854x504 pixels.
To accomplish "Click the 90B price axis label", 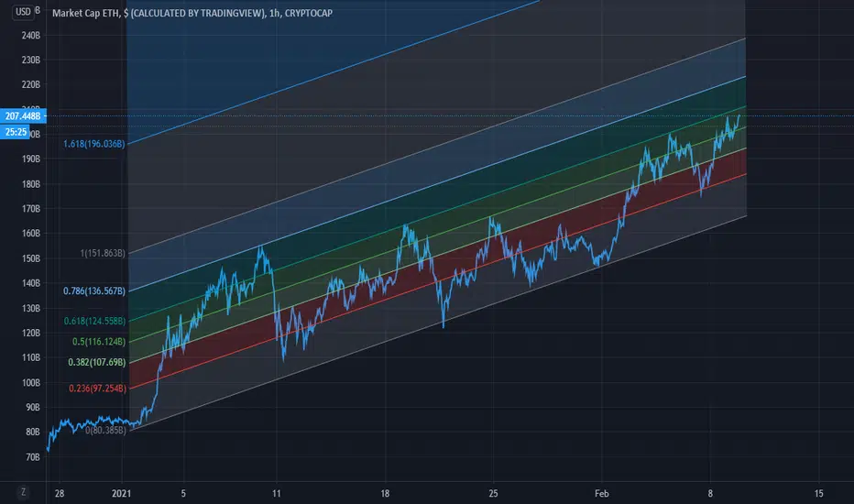I will [33, 408].
